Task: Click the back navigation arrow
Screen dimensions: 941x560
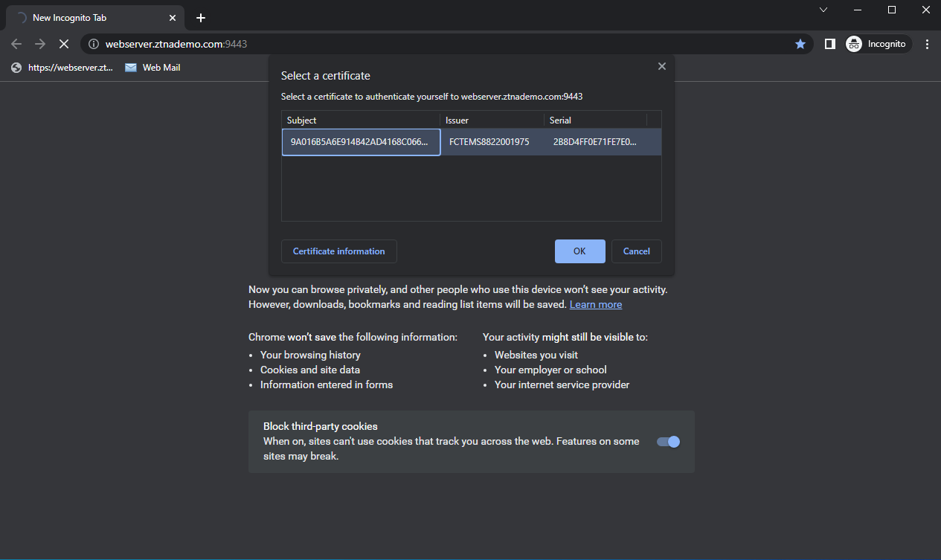Action: pos(16,44)
